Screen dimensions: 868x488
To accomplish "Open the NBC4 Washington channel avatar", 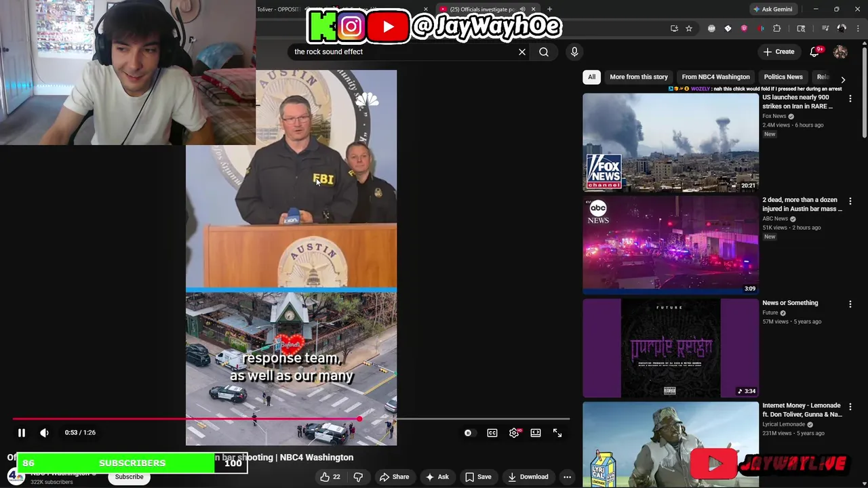I will coord(15,476).
